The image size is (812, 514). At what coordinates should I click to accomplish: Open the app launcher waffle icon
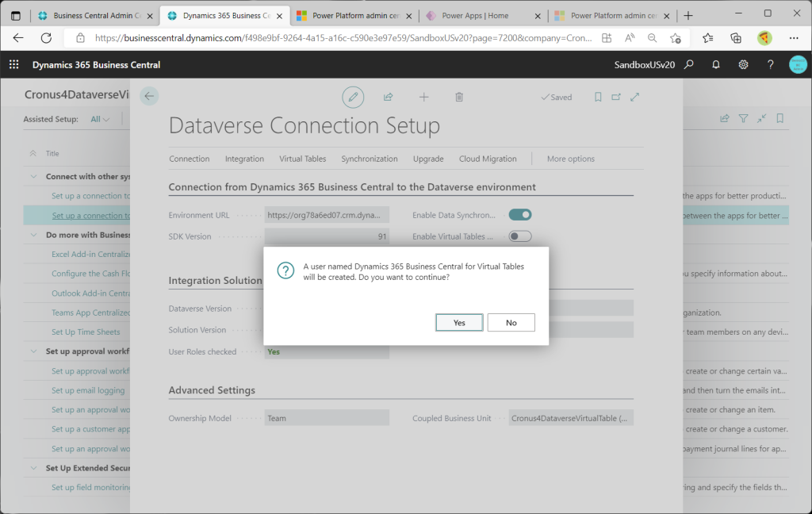[14, 65]
